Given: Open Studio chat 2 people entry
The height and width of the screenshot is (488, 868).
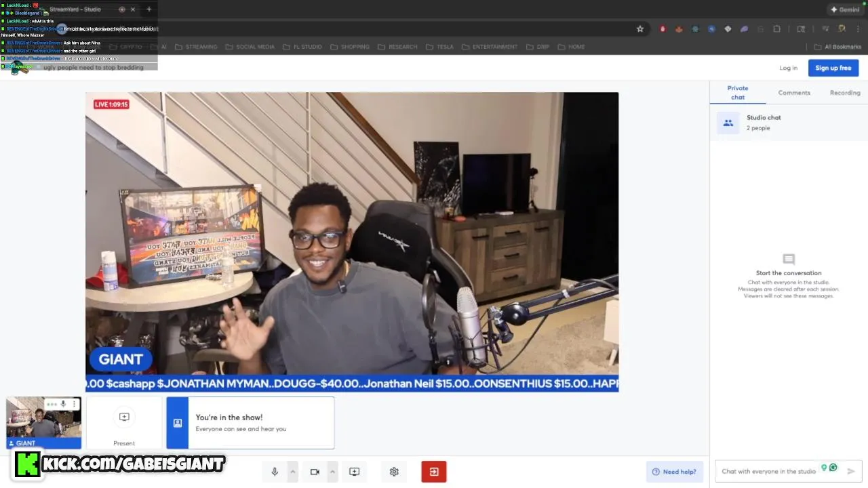Looking at the screenshot, I should pos(788,123).
